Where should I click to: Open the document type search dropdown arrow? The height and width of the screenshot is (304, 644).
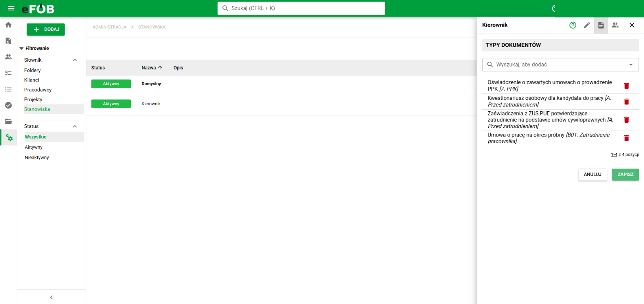coord(631,65)
